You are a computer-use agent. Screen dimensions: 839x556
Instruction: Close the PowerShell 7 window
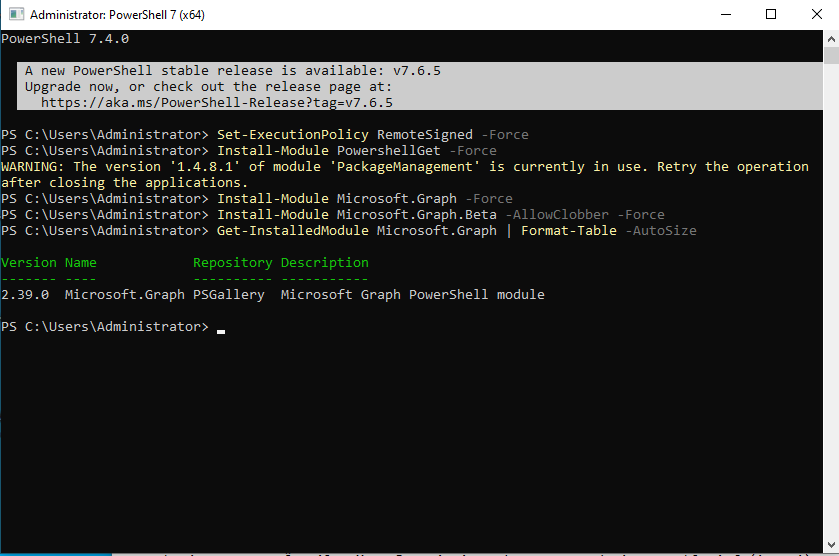(817, 14)
